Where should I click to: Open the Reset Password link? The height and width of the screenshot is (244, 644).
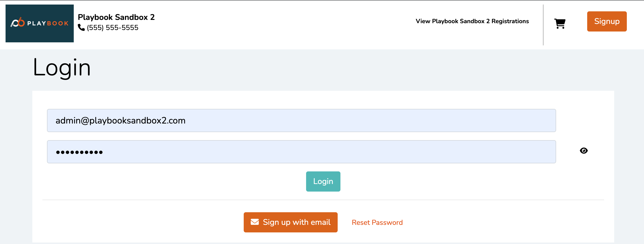pyautogui.click(x=377, y=222)
